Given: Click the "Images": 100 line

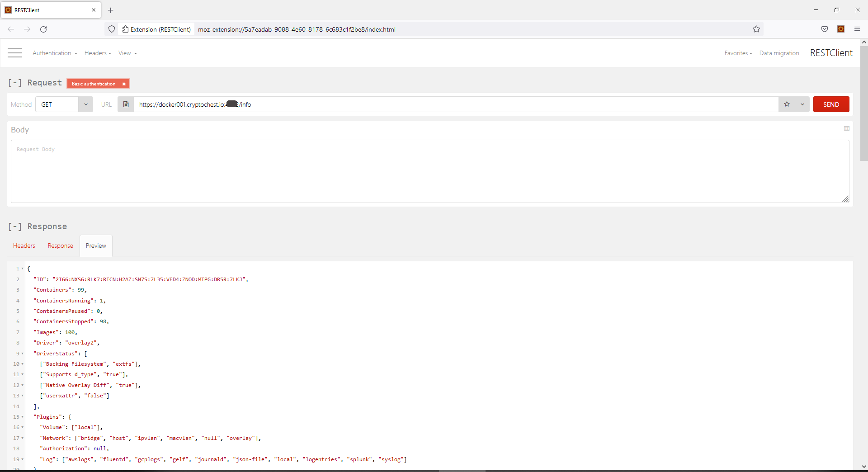Looking at the screenshot, I should [x=55, y=332].
